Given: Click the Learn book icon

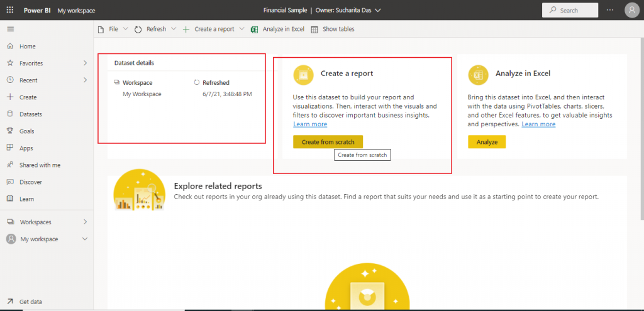Looking at the screenshot, I should [x=10, y=199].
